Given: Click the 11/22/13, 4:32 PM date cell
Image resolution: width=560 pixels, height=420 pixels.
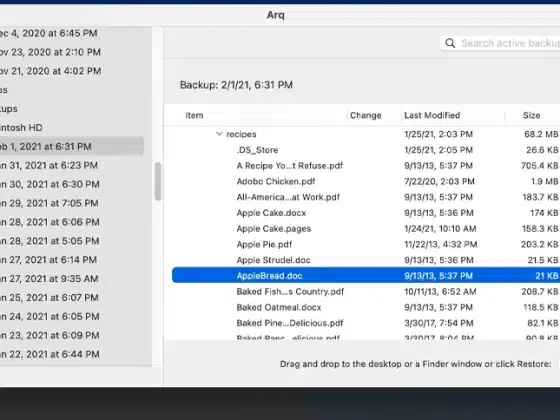Looking at the screenshot, I should (440, 244).
